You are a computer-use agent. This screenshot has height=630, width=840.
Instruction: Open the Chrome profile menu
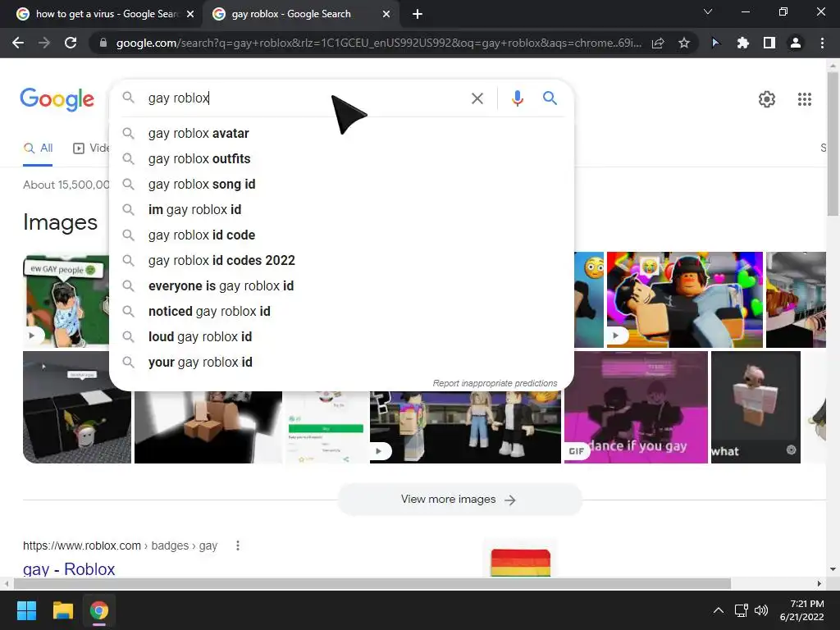point(796,43)
